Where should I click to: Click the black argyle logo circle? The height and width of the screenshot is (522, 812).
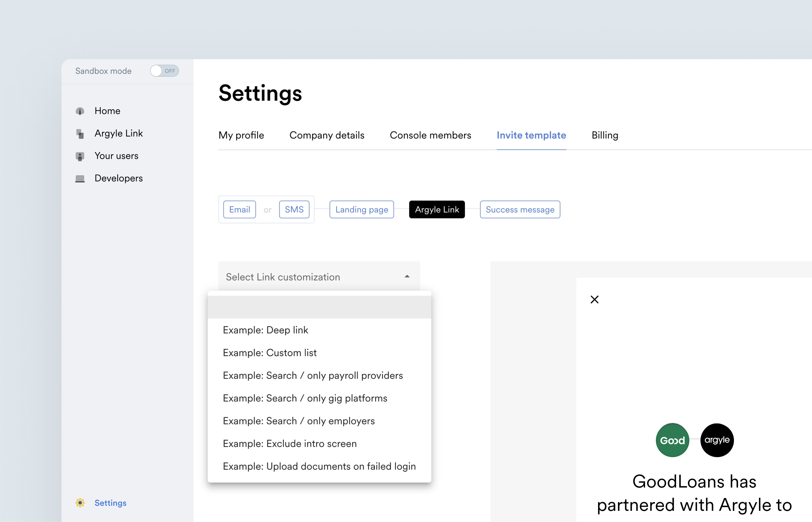tap(717, 440)
